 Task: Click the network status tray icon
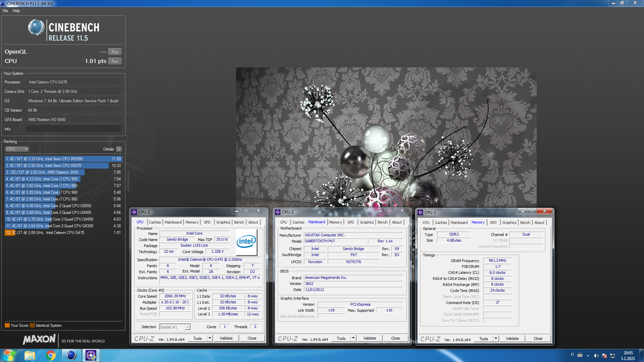click(612, 356)
